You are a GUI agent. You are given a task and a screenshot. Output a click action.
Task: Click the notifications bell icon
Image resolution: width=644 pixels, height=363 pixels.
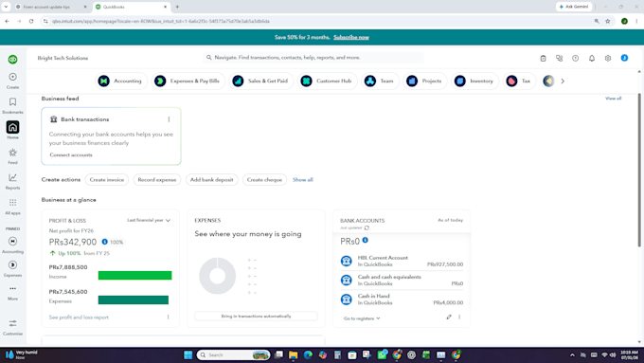pyautogui.click(x=591, y=59)
